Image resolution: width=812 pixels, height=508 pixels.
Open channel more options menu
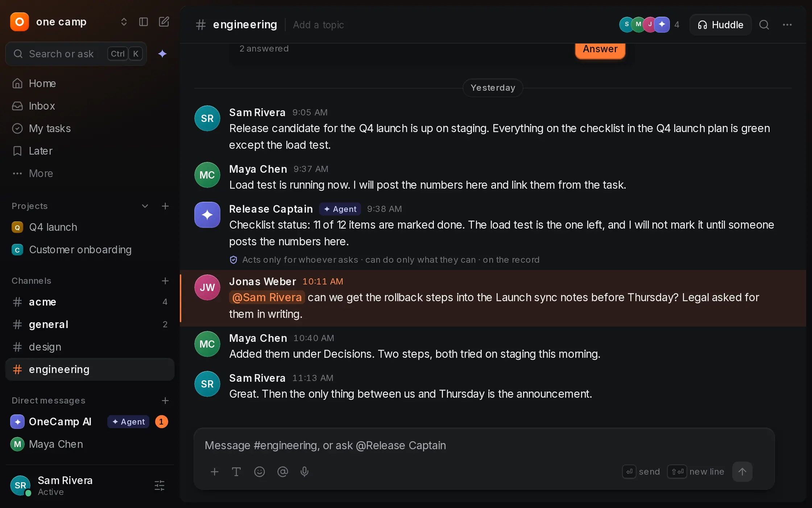pyautogui.click(x=787, y=25)
